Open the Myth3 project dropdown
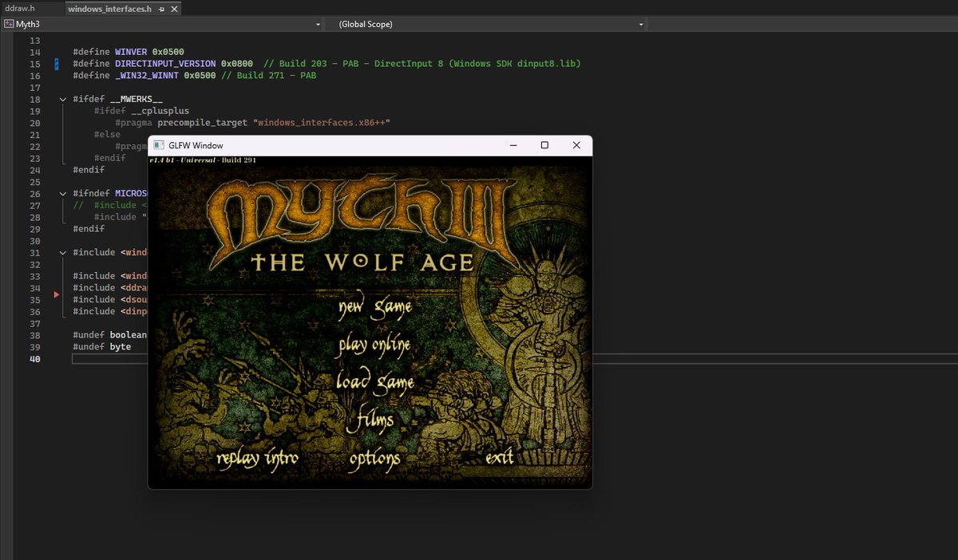The height and width of the screenshot is (560, 958). 319,24
